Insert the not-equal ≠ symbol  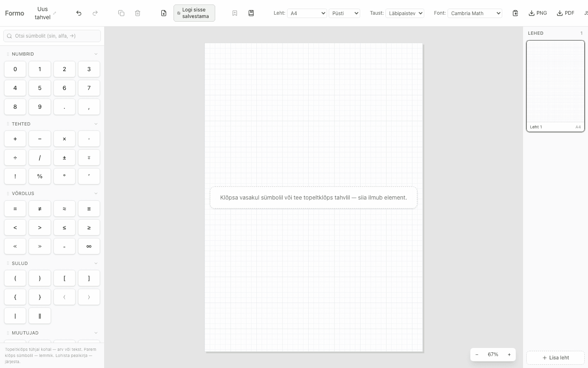(x=40, y=209)
